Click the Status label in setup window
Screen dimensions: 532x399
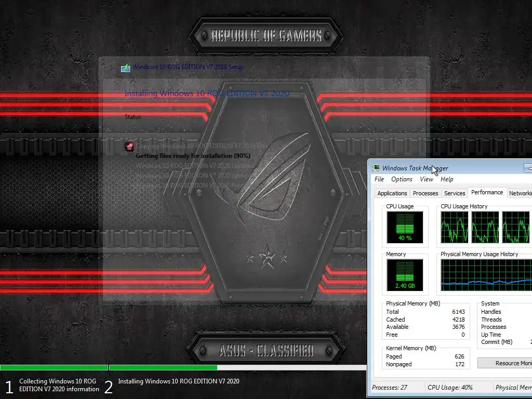point(132,117)
